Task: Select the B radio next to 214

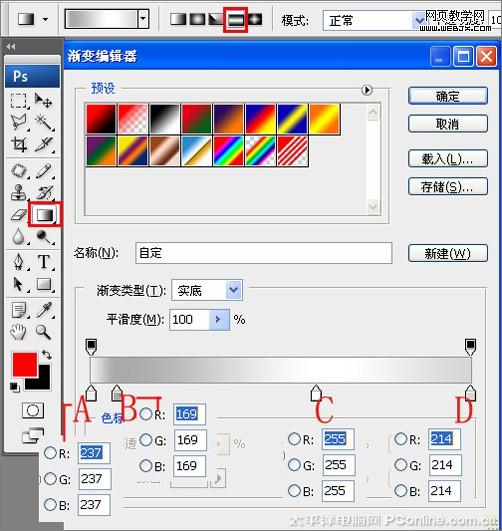Action: pyautogui.click(x=401, y=490)
